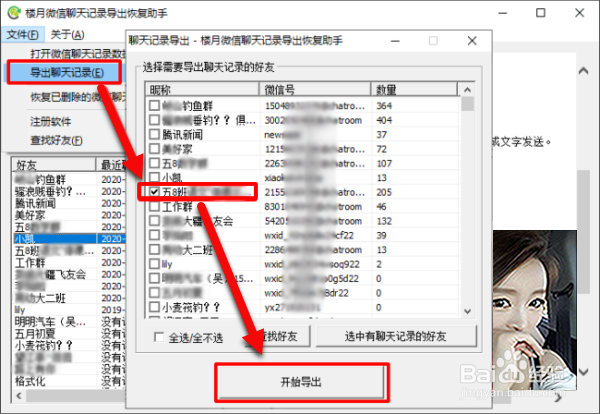This screenshot has width=600, height=414.
Task: Click the application icon in title bar
Action: pos(14,13)
